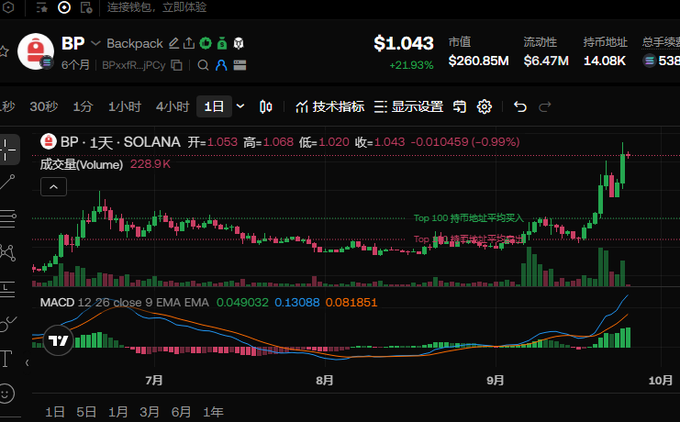Select the horizontal lines Fibonacci tool

click(x=8, y=218)
